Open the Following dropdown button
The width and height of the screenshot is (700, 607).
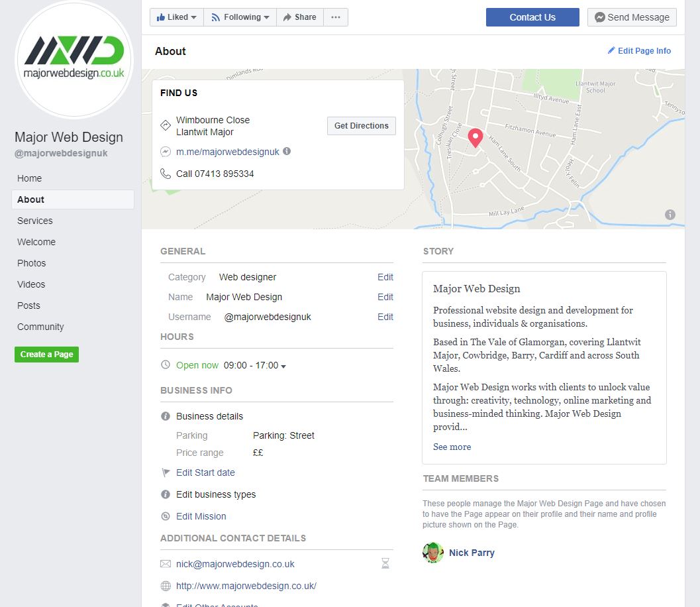(240, 17)
